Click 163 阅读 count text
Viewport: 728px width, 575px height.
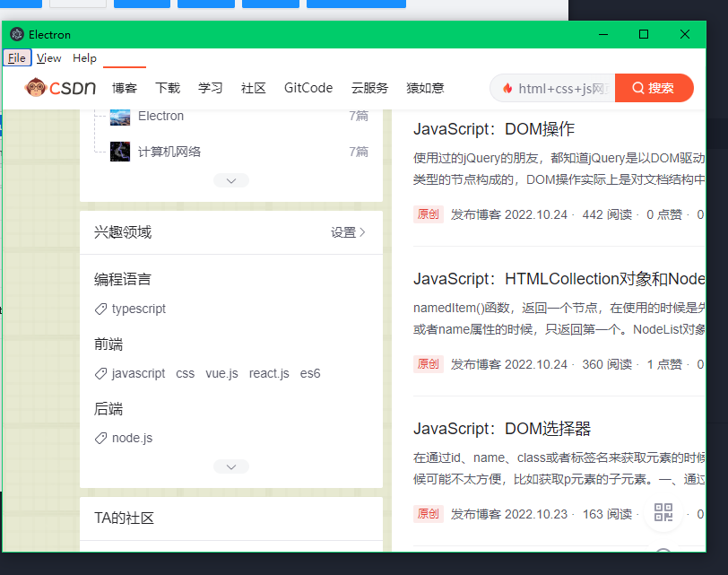(607, 514)
